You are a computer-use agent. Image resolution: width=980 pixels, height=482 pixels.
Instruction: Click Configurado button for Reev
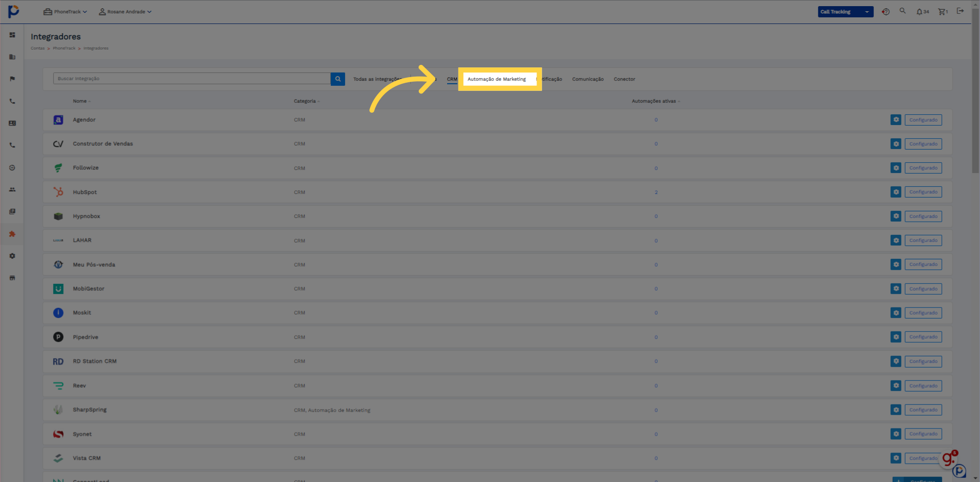coord(923,386)
